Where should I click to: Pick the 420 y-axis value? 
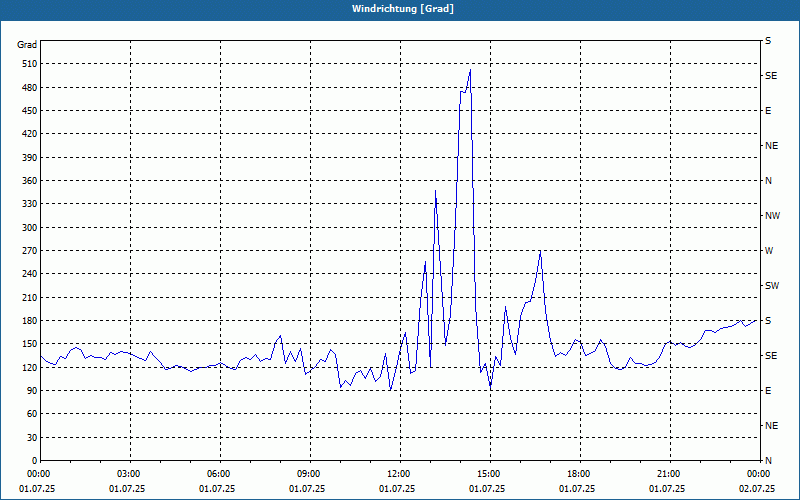30,134
